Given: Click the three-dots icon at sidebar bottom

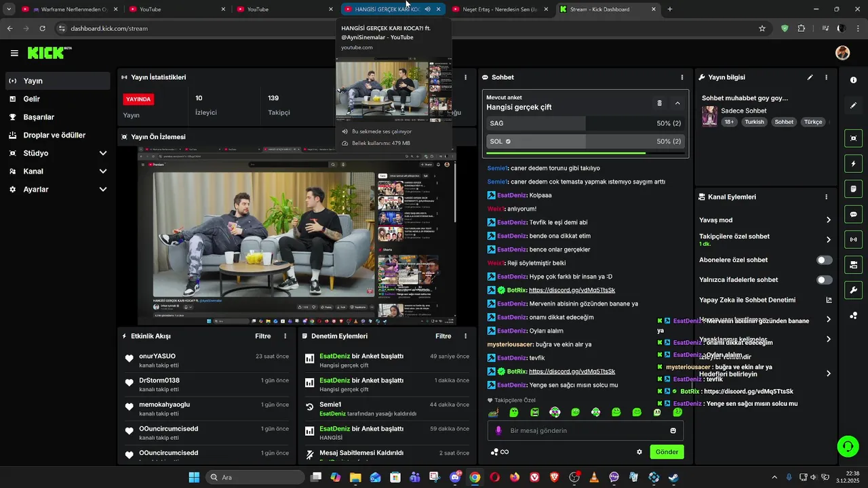Looking at the screenshot, I should (853, 316).
